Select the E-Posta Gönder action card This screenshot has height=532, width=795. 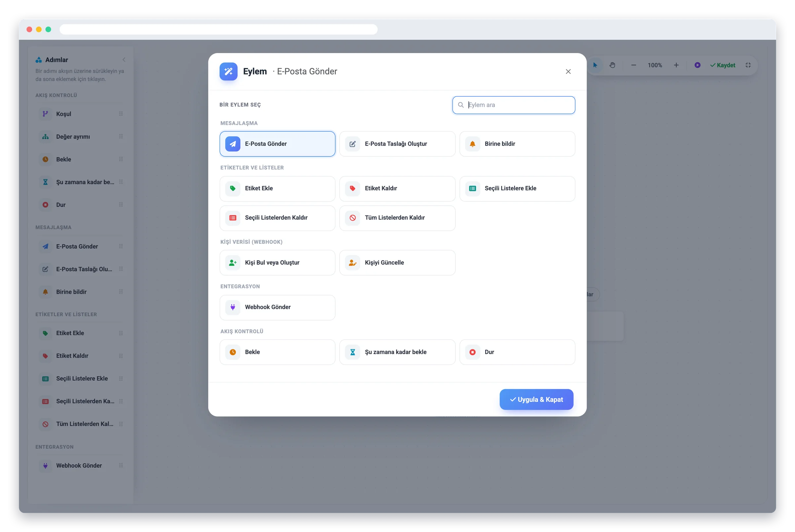pos(277,144)
